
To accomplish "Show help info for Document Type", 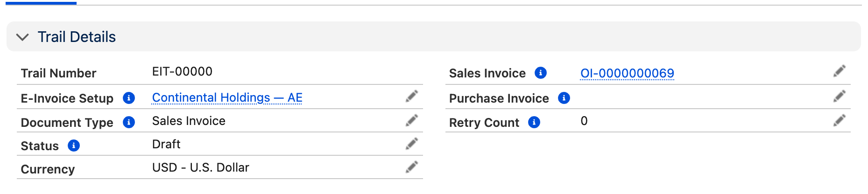I will tap(129, 122).
